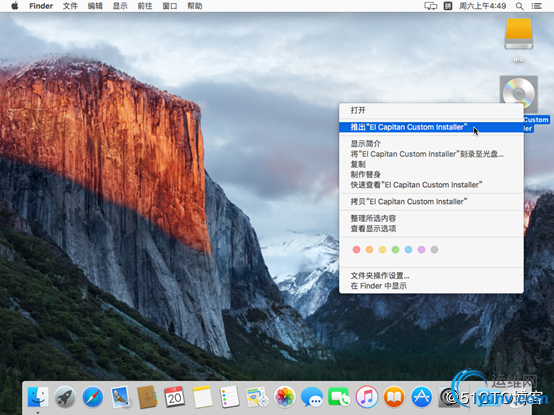Choose 整理所选内容 in the context menu

point(431,218)
